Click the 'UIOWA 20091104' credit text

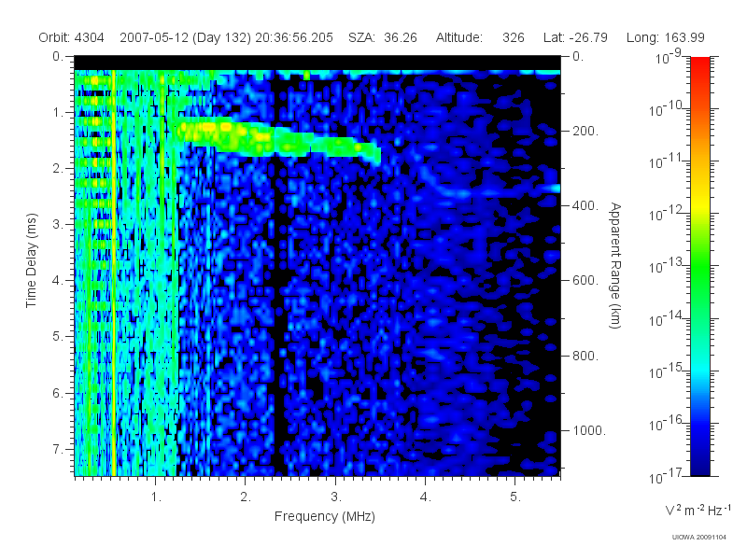click(698, 538)
